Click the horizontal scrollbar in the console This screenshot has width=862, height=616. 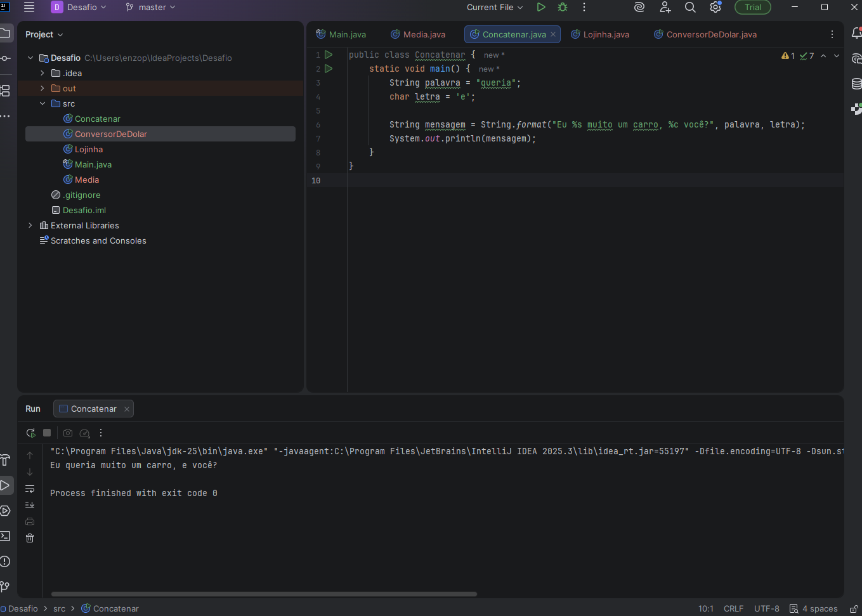263,594
